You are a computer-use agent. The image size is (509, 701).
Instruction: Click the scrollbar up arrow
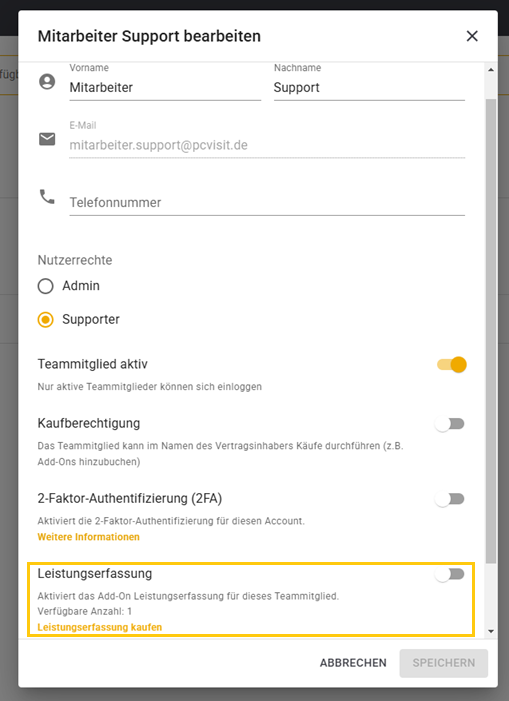(x=491, y=70)
